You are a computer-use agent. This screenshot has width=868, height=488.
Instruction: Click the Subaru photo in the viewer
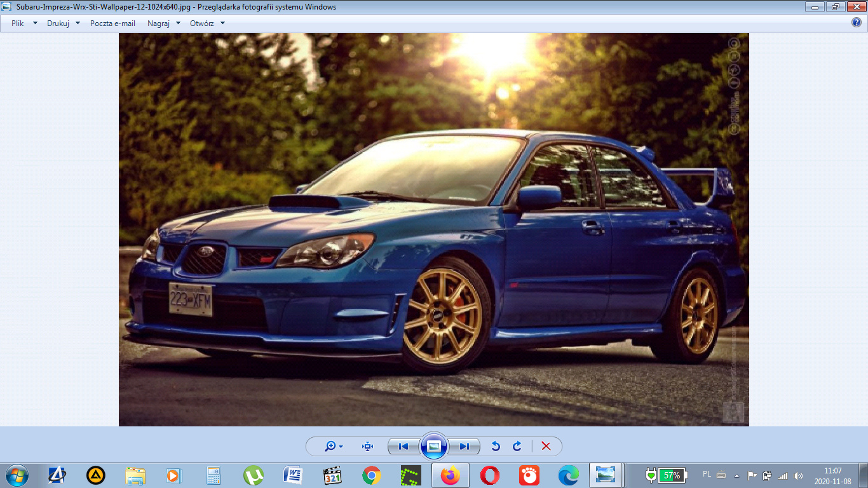coord(434,229)
